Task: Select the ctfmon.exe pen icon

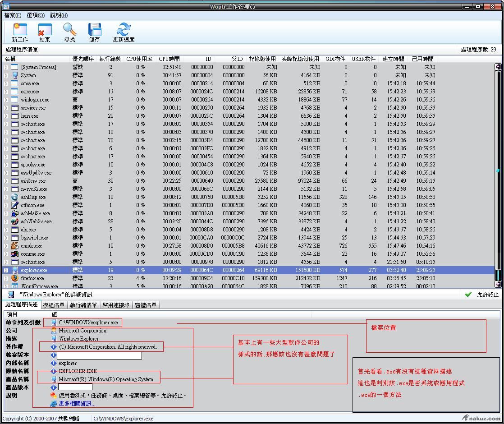Action: pos(15,205)
